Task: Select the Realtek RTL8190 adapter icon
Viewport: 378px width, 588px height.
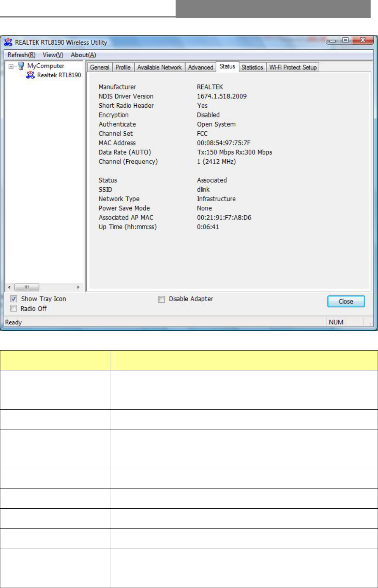Action: pos(30,75)
